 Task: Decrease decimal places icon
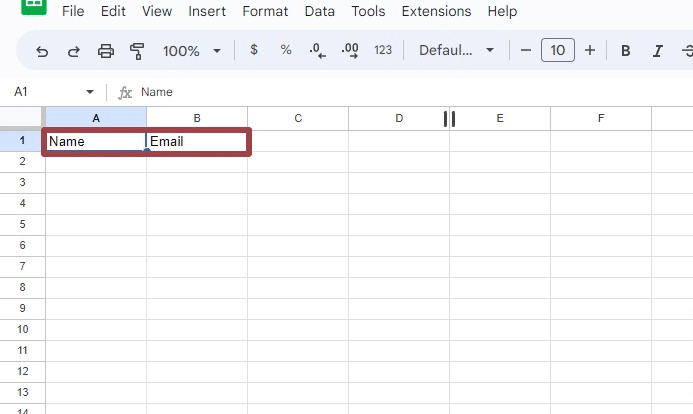pyautogui.click(x=317, y=50)
